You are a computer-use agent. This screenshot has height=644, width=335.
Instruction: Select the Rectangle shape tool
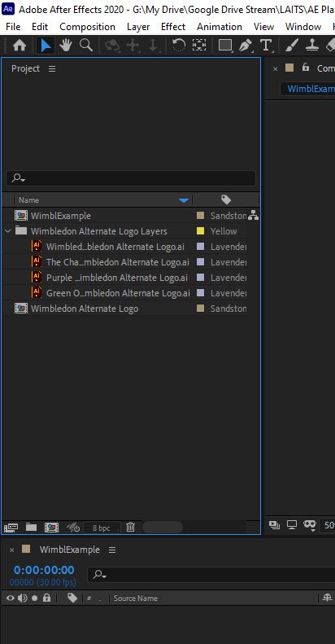tap(225, 45)
